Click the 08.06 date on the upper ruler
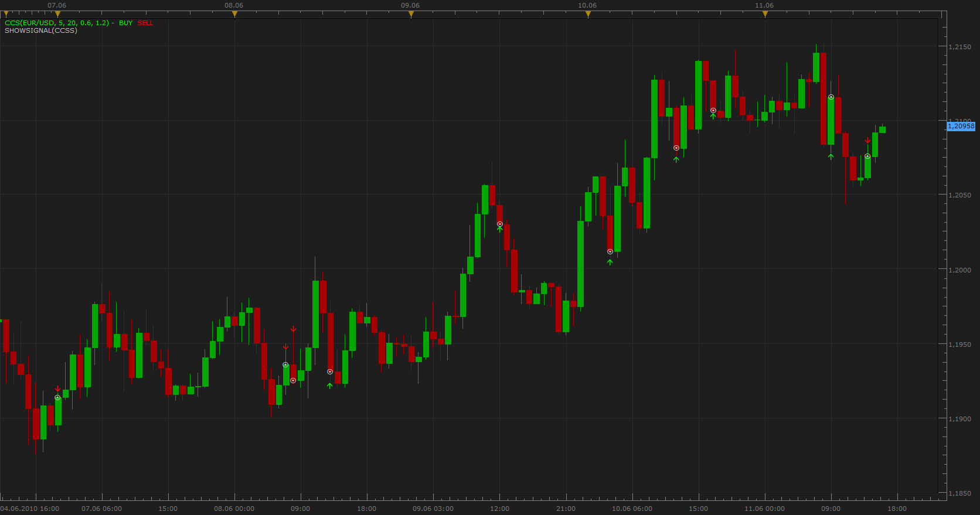 click(234, 5)
